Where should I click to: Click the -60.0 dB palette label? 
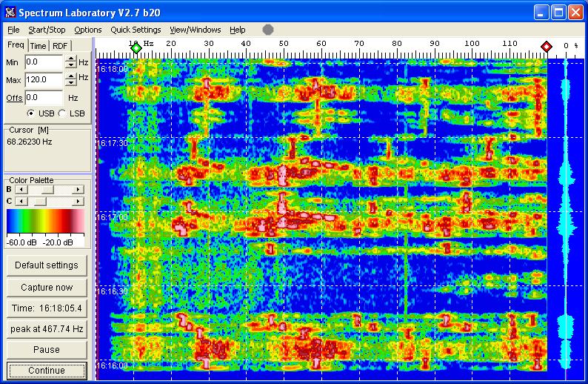click(21, 242)
